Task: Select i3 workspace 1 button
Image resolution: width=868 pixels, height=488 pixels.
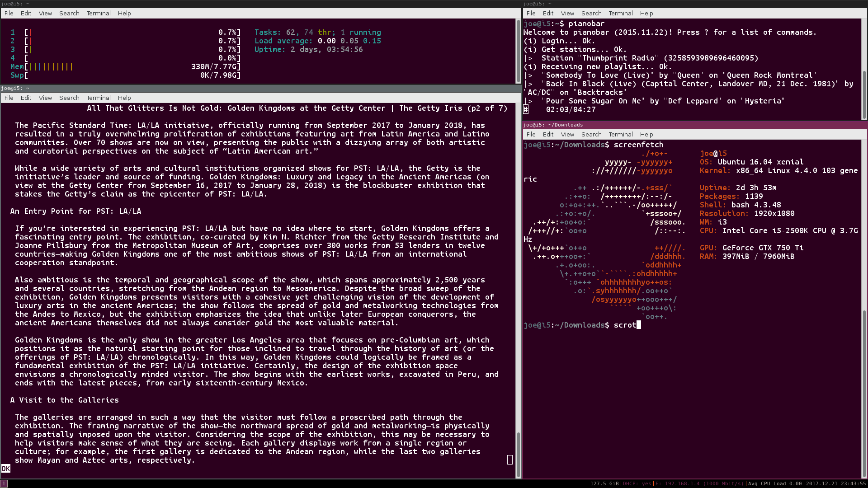Action: pos(4,483)
